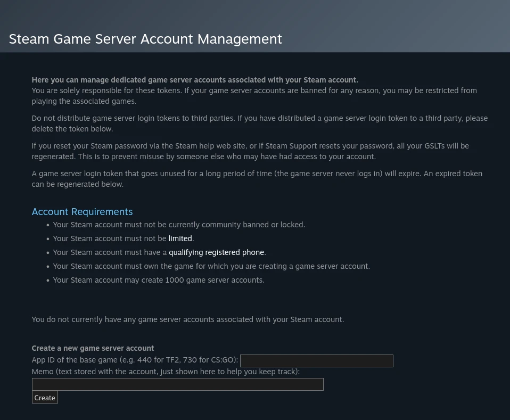Viewport: 510px width, 420px height.
Task: Open the qualifying registered phone link
Action: (216, 252)
